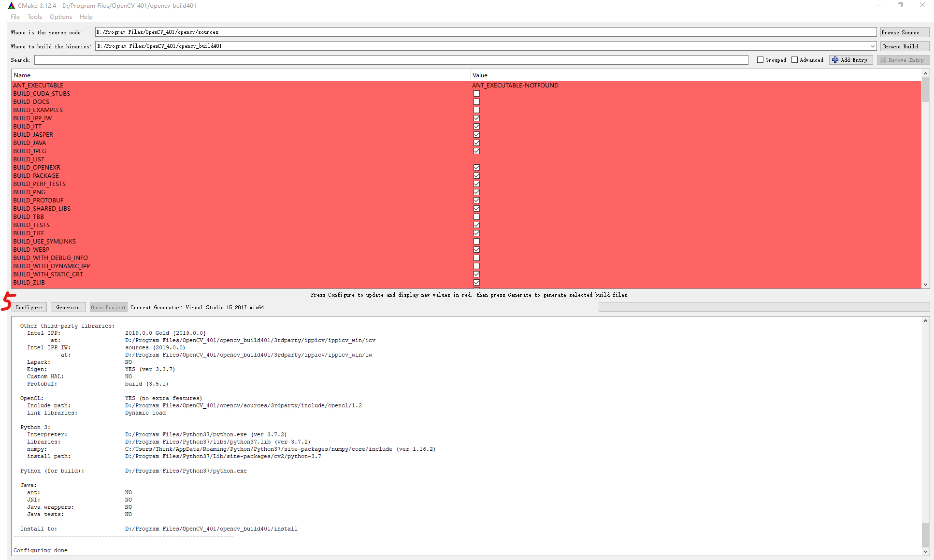
Task: Expand the build binaries path dropdown
Action: click(872, 46)
